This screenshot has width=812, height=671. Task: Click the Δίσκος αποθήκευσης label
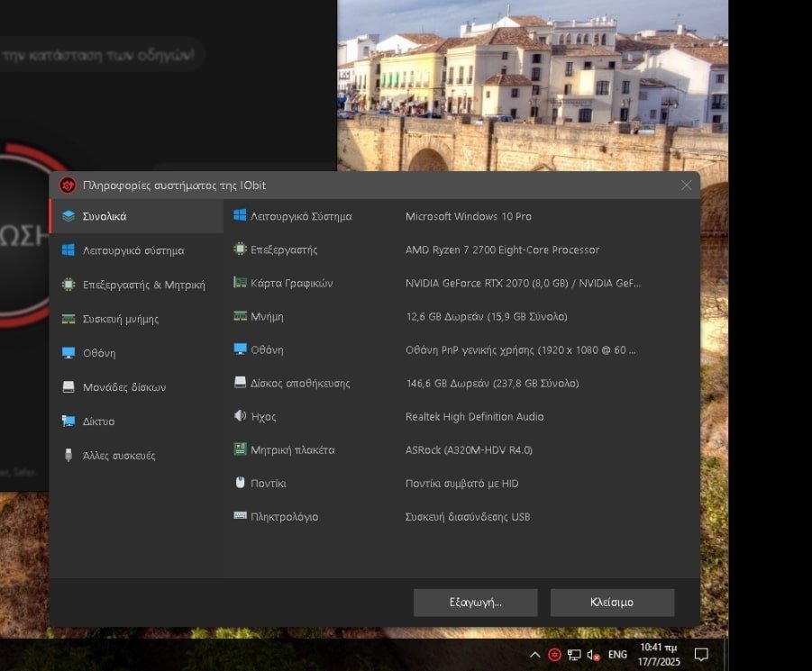pyautogui.click(x=300, y=384)
